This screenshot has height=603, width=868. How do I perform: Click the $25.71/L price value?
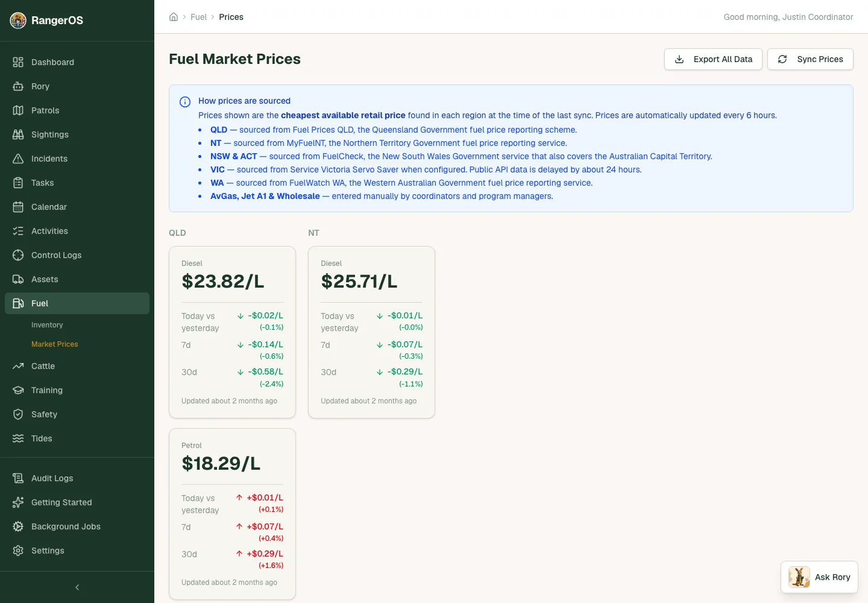(x=359, y=282)
